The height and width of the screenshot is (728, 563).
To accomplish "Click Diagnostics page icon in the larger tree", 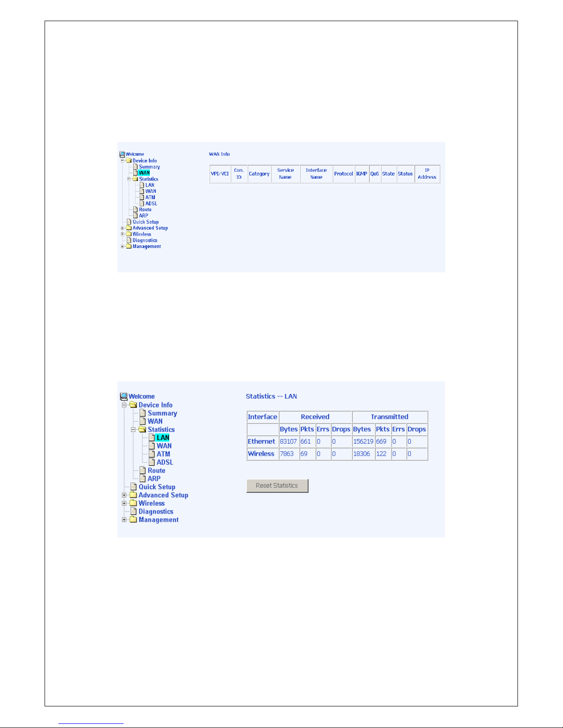I will 134,511.
